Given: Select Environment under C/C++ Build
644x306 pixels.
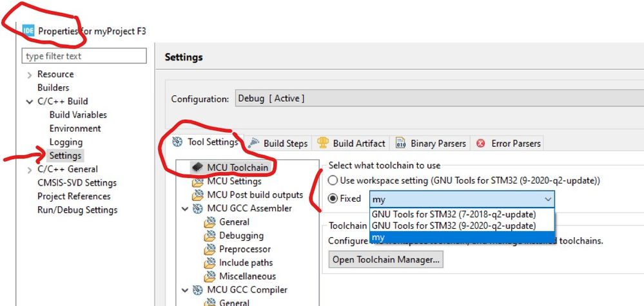Looking at the screenshot, I should pos(75,128).
